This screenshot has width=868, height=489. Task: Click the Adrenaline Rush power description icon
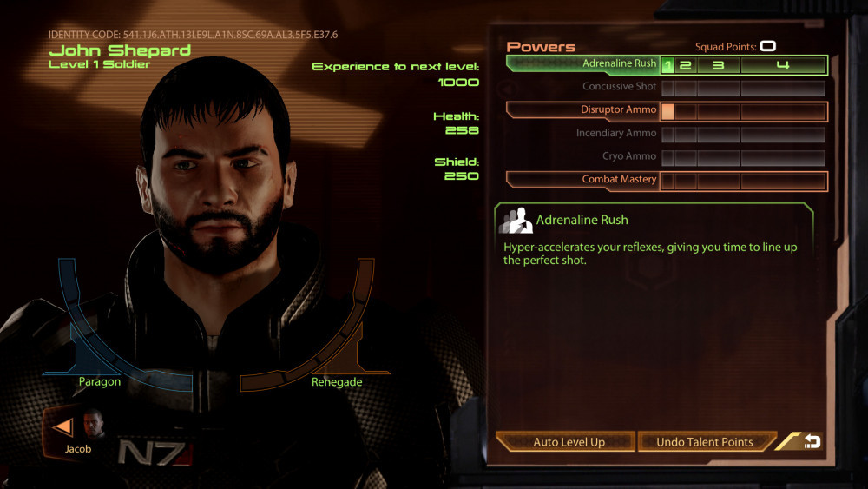[x=516, y=221]
